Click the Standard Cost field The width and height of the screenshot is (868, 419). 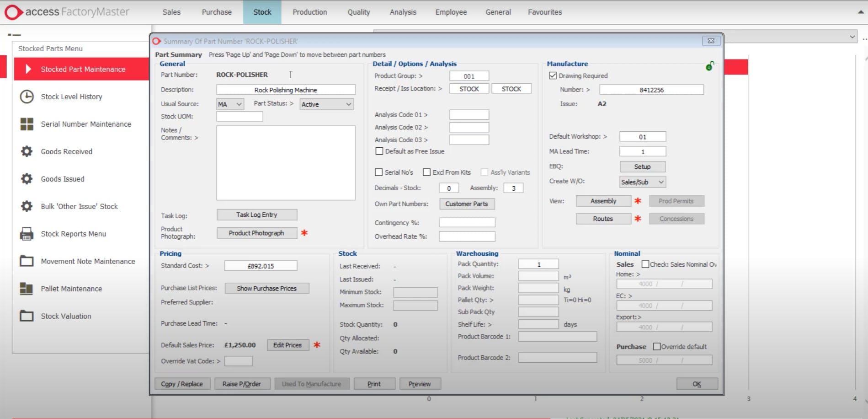(x=261, y=266)
